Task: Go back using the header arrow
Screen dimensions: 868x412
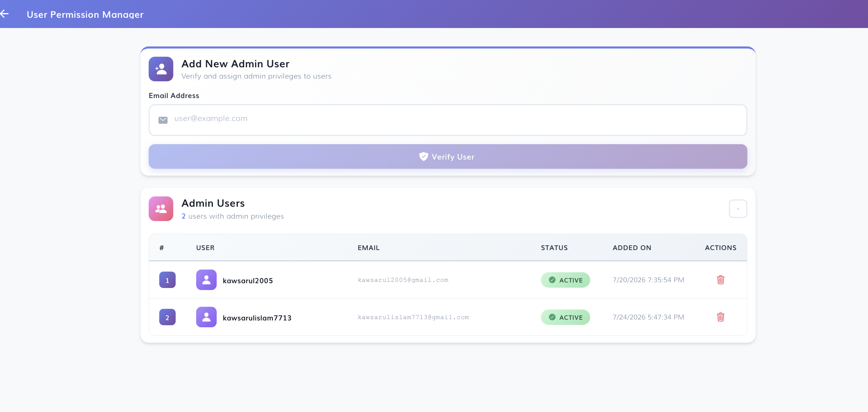Action: point(4,14)
